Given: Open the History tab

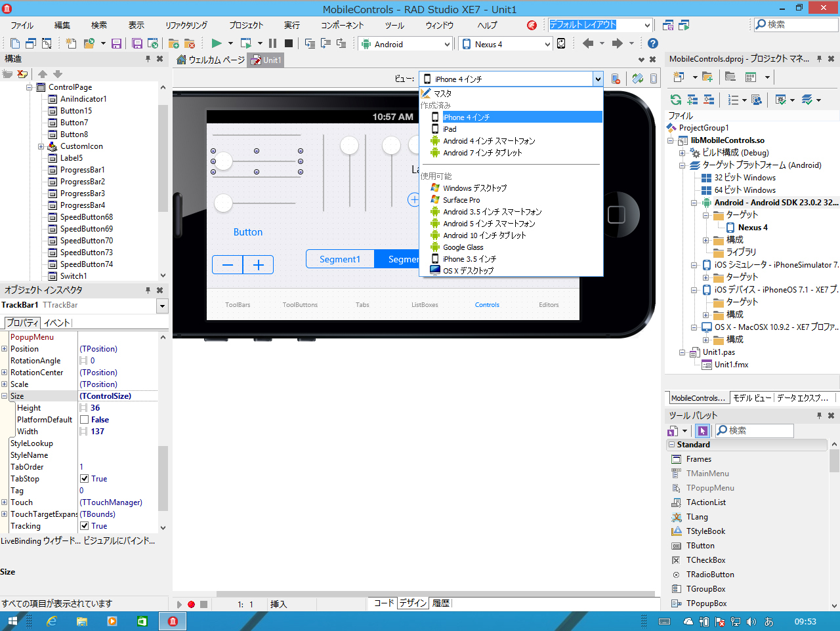Looking at the screenshot, I should [x=441, y=603].
